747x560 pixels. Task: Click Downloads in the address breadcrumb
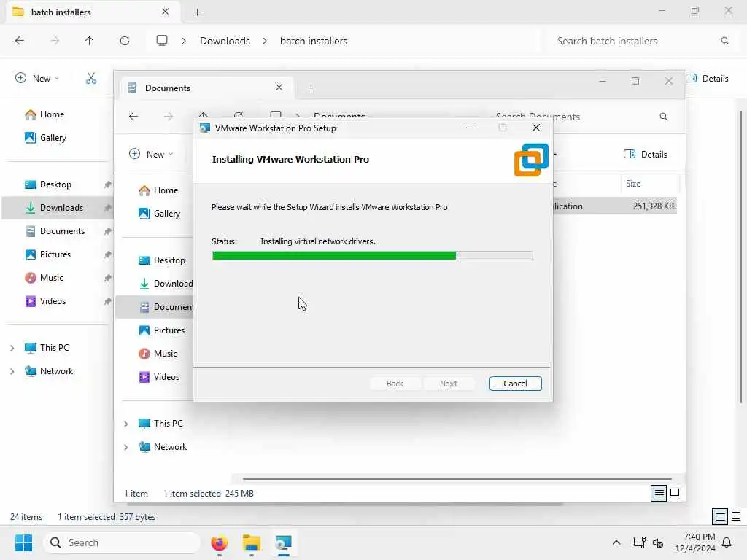point(225,41)
